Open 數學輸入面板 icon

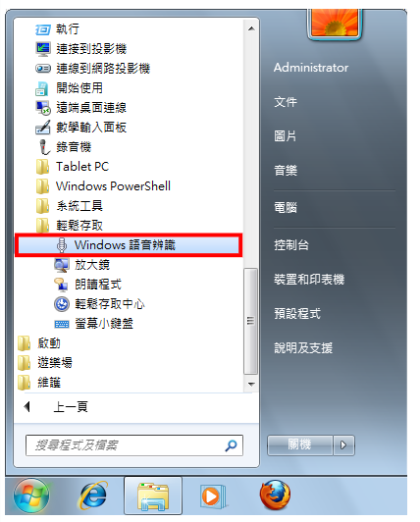43,128
